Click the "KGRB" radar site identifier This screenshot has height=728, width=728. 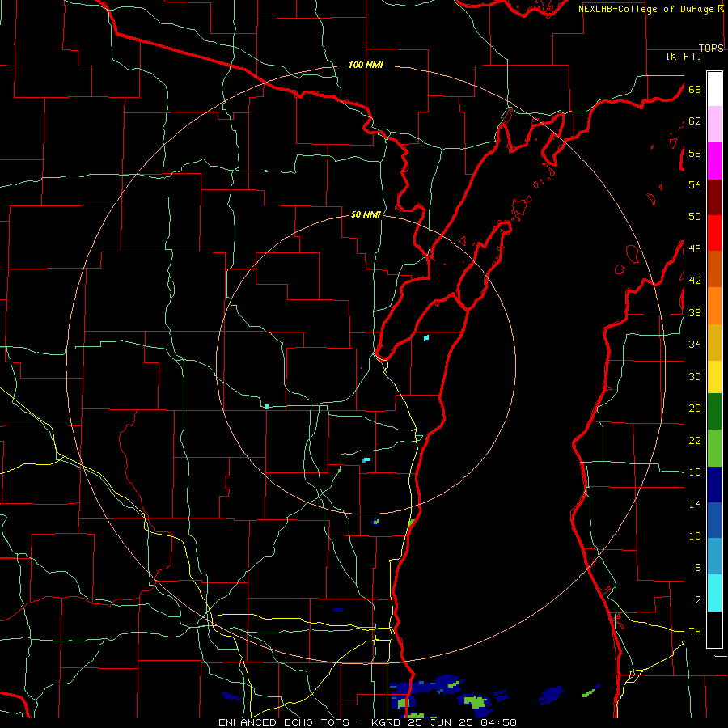(387, 722)
